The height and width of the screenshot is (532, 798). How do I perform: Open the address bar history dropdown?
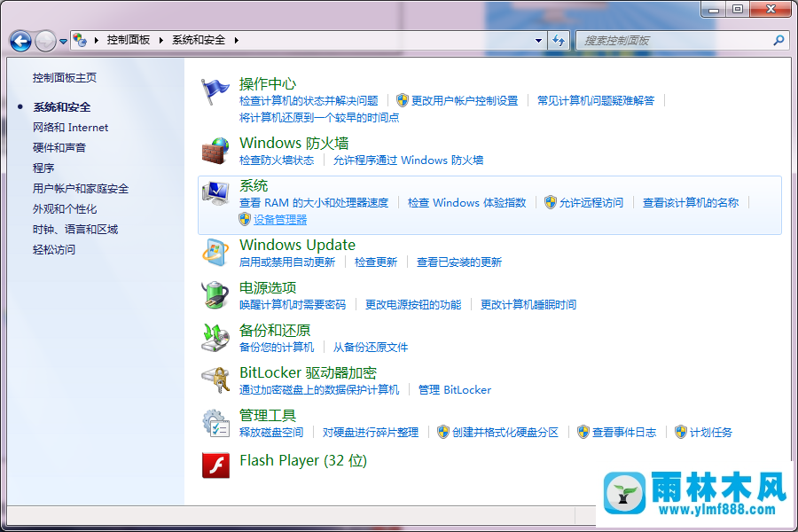coord(538,40)
